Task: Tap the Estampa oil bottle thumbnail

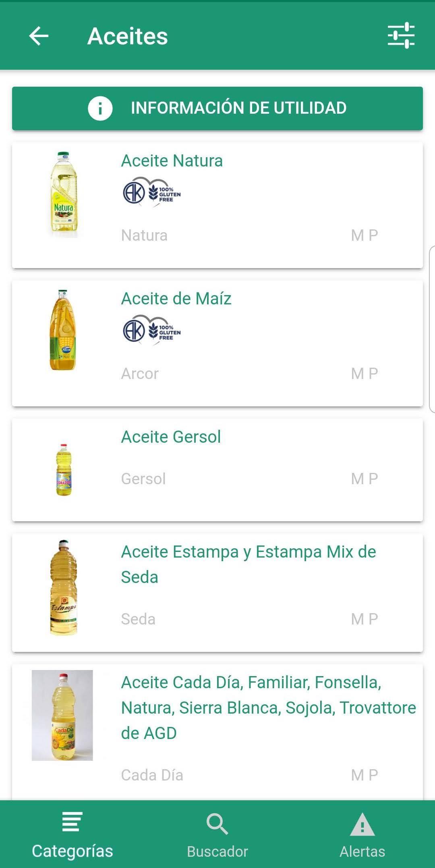Action: 63,587
